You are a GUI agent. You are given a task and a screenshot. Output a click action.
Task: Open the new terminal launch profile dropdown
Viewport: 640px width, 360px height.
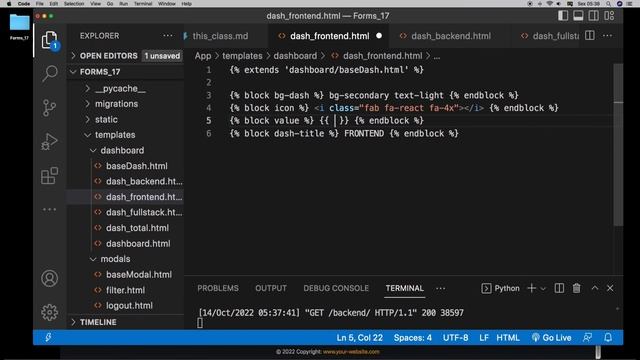tap(543, 289)
